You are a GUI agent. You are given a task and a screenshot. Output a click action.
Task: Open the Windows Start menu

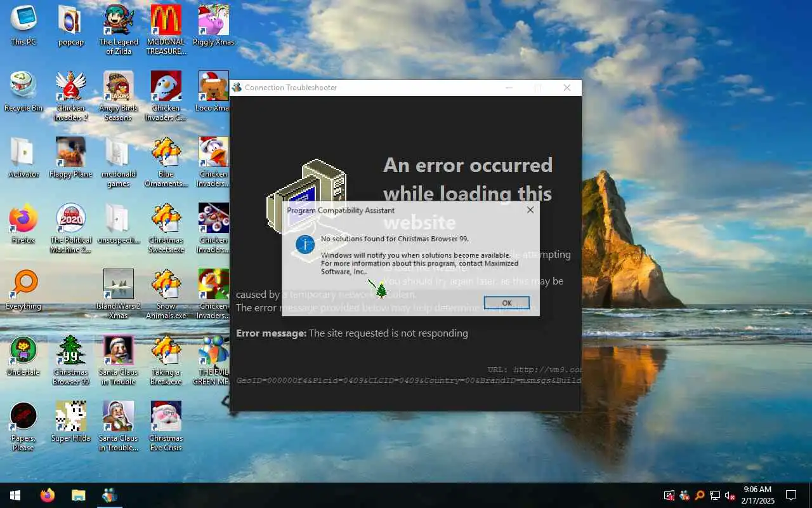(x=15, y=495)
